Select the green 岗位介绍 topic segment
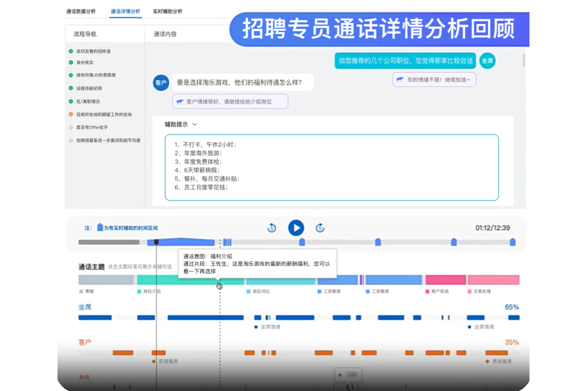Viewport: 588px width, 391px height. (x=190, y=280)
